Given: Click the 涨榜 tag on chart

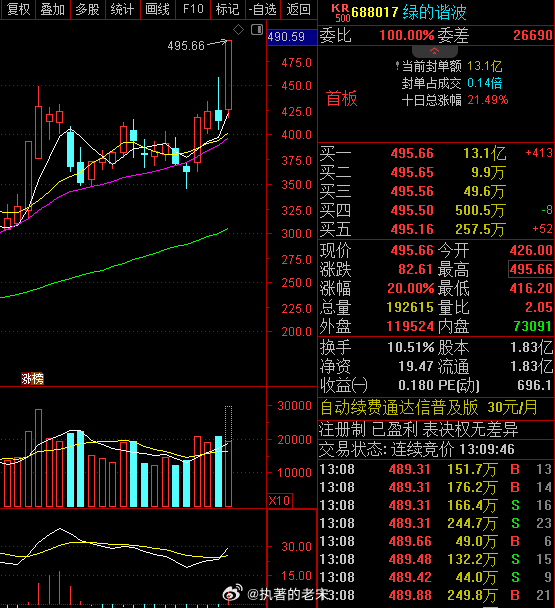Looking at the screenshot, I should click(x=33, y=378).
